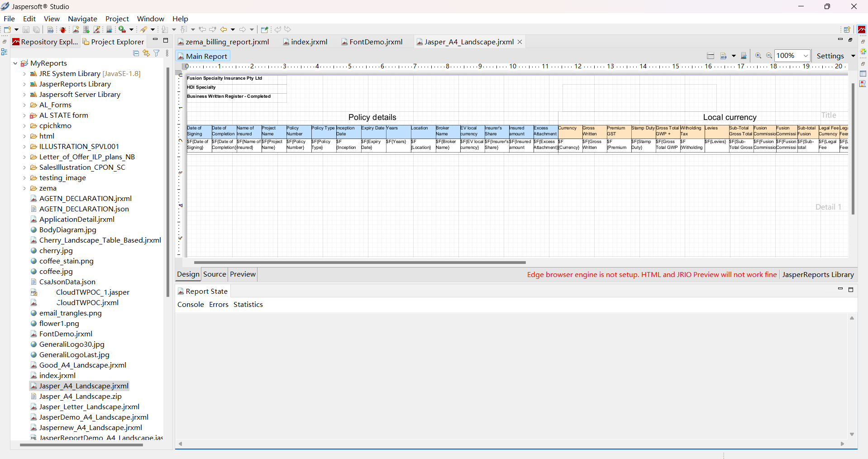Minimize the Project Explorer panel
The height and width of the screenshot is (459, 868).
[155, 40]
